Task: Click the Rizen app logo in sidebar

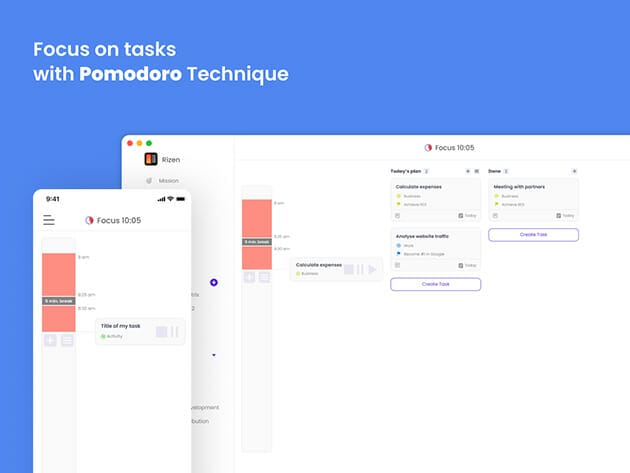Action: pos(151,159)
